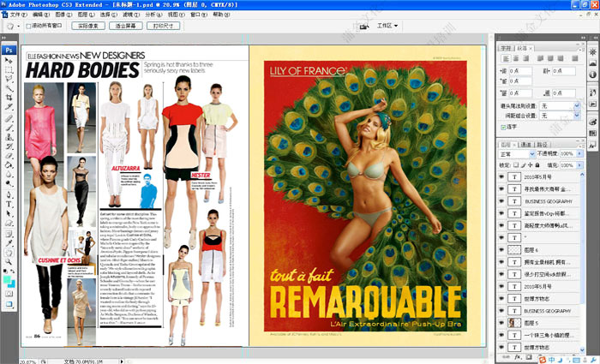Open the Hand tool preset picker arrow
The height and width of the screenshot is (364, 600).
click(18, 27)
